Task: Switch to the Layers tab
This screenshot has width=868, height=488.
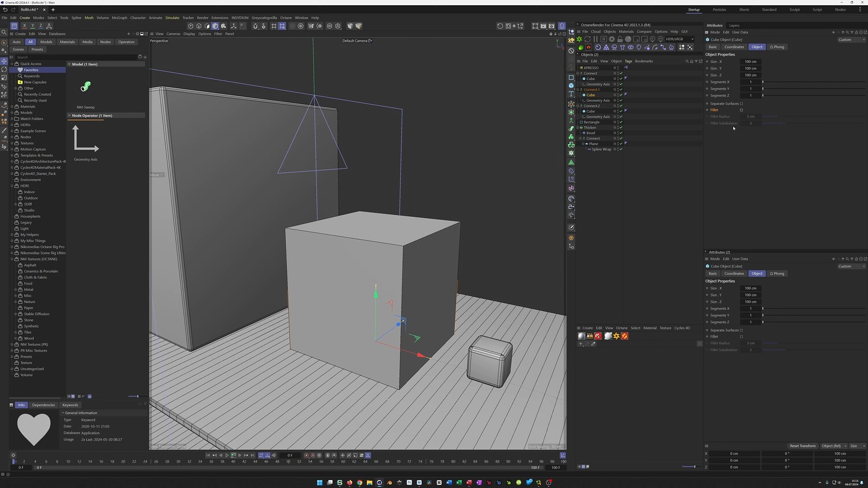Action: pos(734,25)
